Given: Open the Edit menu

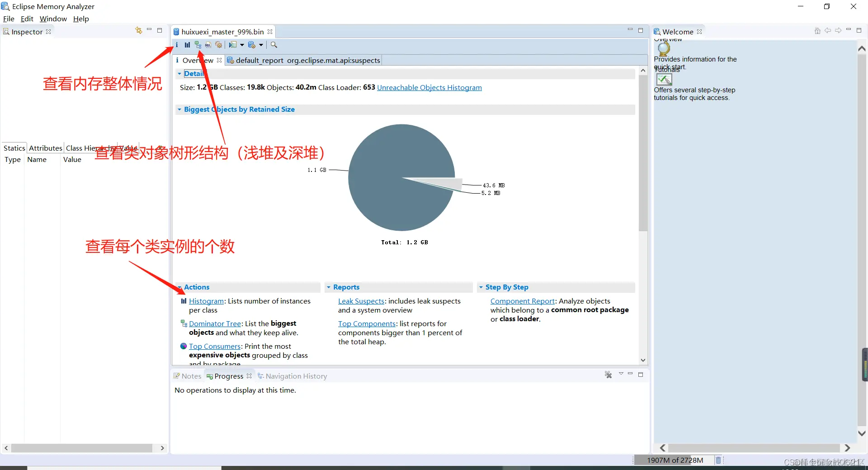Looking at the screenshot, I should click(x=27, y=19).
